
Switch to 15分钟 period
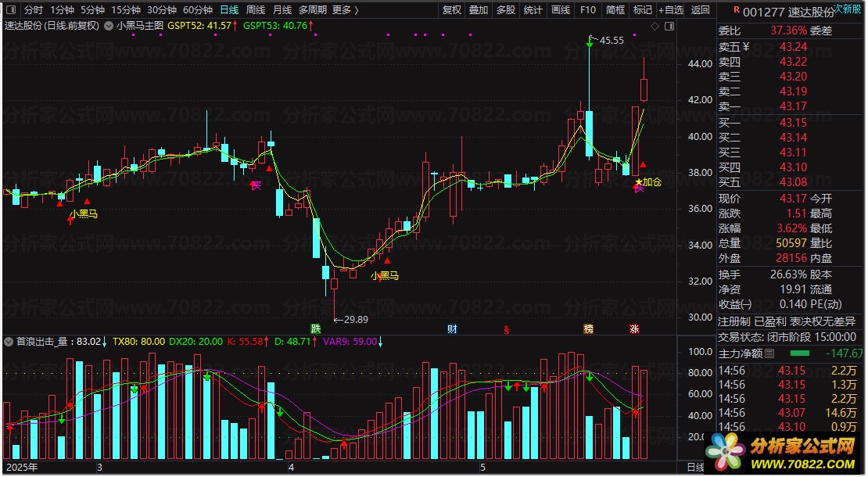tap(126, 9)
